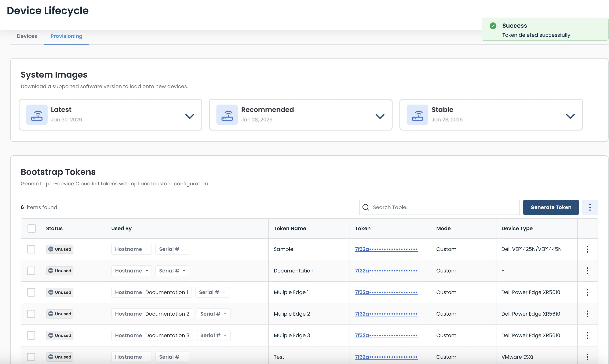Select the checkbox for the Sample token row
The image size is (609, 364).
coord(31,249)
